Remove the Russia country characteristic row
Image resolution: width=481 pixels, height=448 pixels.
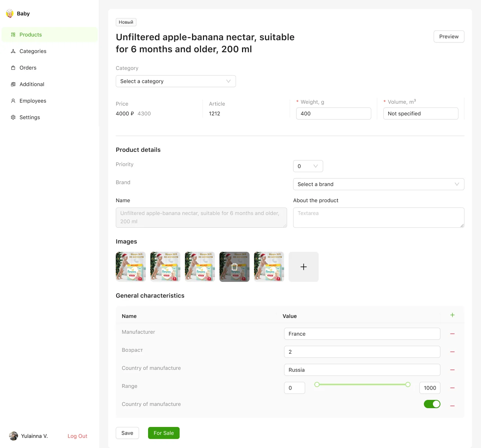452,370
